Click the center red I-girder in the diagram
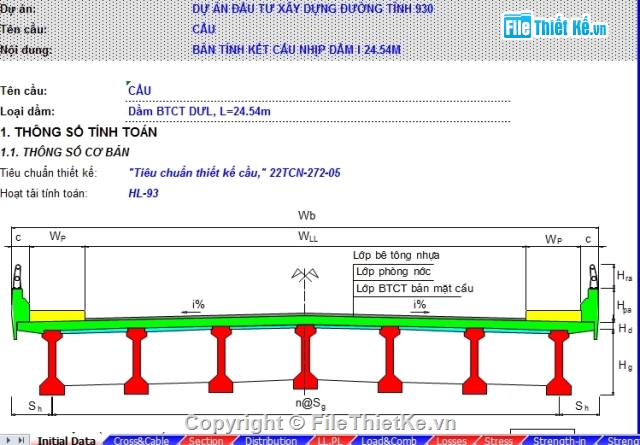The width and height of the screenshot is (640, 445). (x=305, y=357)
